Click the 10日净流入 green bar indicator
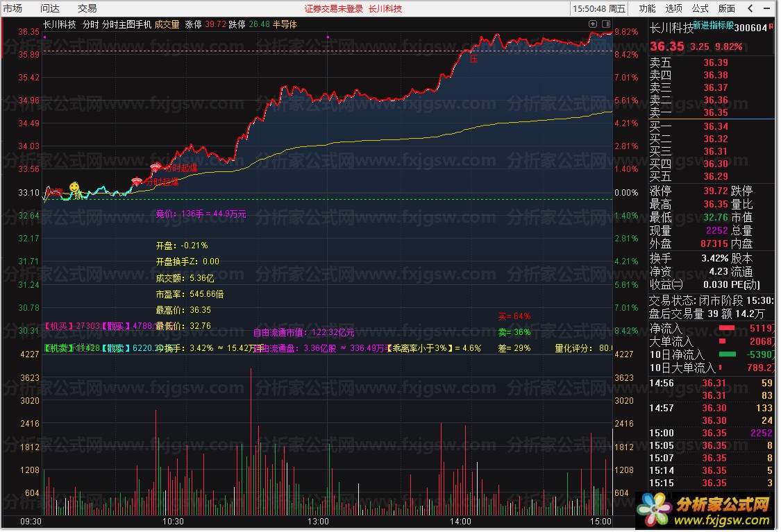This screenshot has height=532, width=781. point(728,354)
